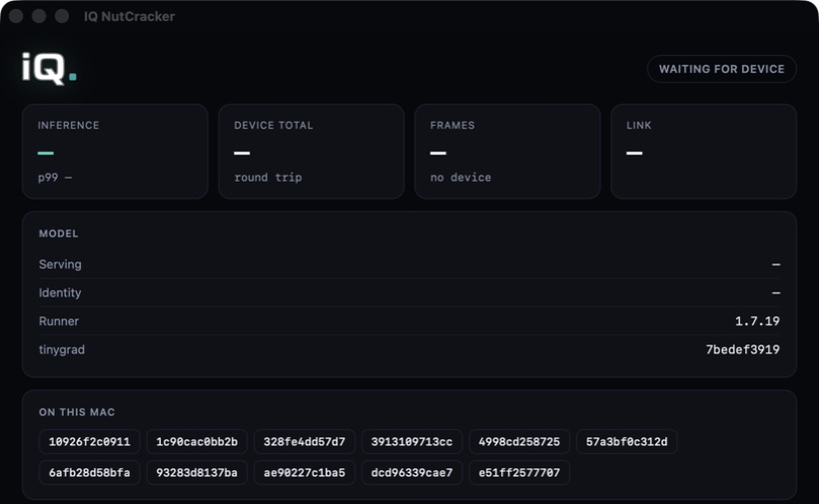Click the Identity row value dash

tap(776, 292)
